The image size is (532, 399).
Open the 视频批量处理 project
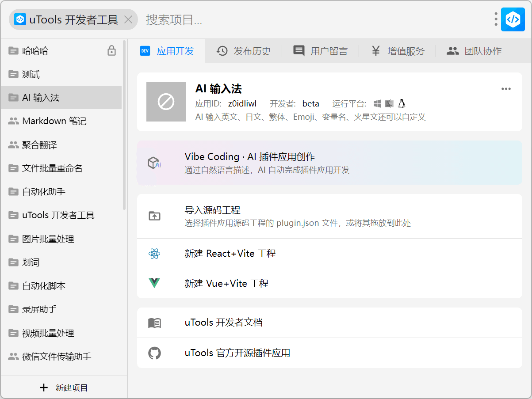pyautogui.click(x=61, y=333)
